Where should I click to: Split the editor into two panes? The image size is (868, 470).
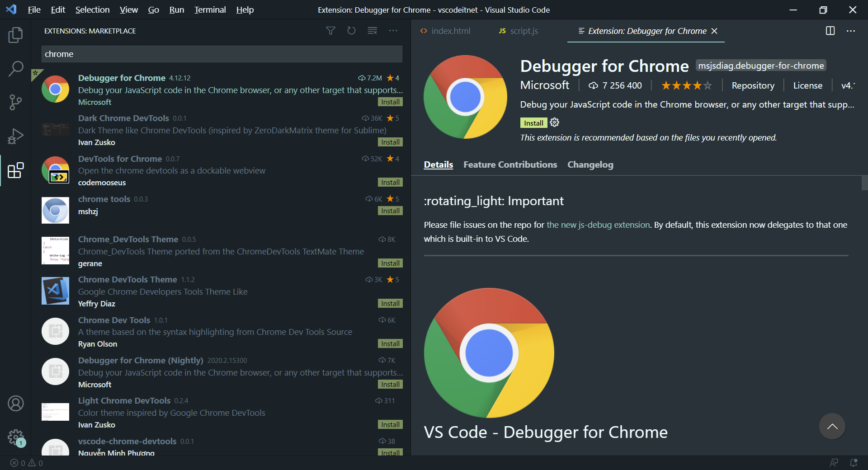point(830,31)
